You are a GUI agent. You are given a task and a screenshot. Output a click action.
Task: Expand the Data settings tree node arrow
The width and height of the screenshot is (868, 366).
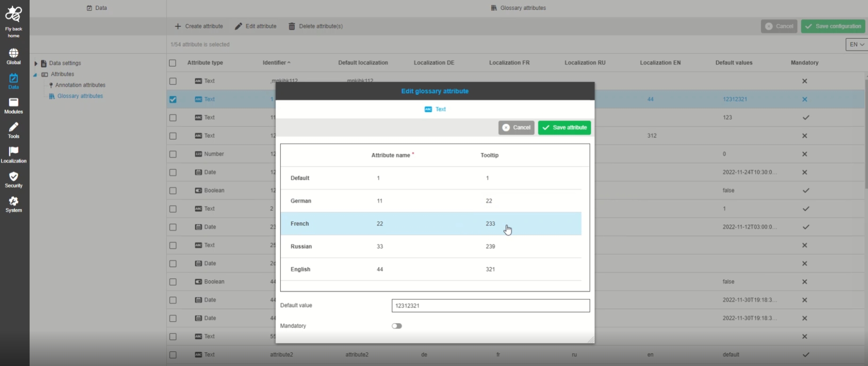36,63
